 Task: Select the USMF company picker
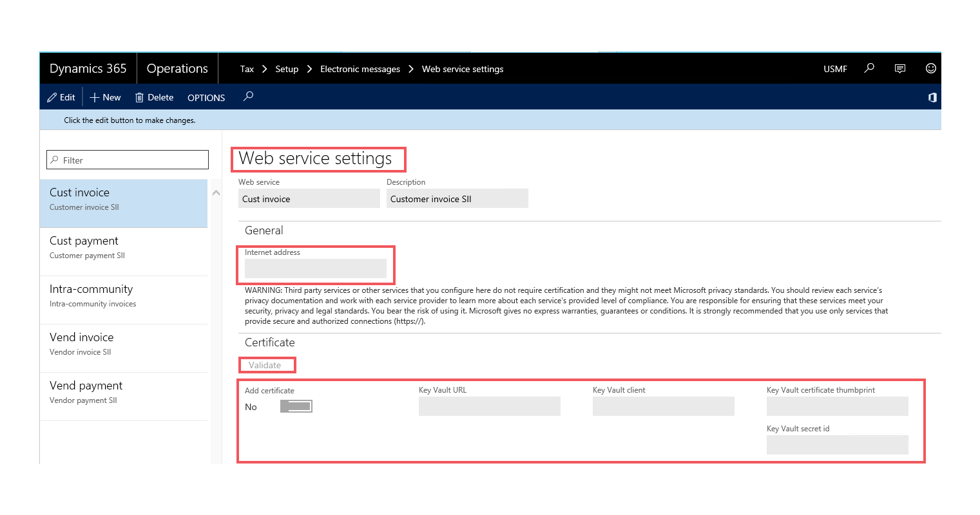(835, 69)
